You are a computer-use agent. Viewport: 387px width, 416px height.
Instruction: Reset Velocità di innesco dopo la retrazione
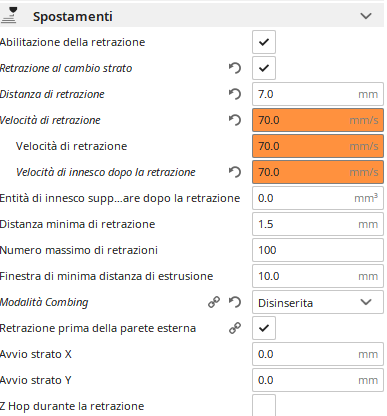(235, 172)
